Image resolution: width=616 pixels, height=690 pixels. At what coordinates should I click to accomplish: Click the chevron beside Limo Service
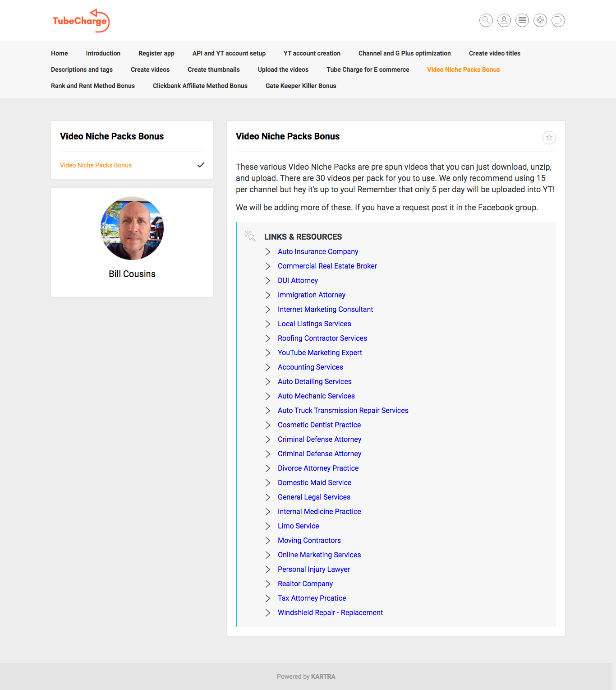pyautogui.click(x=268, y=526)
